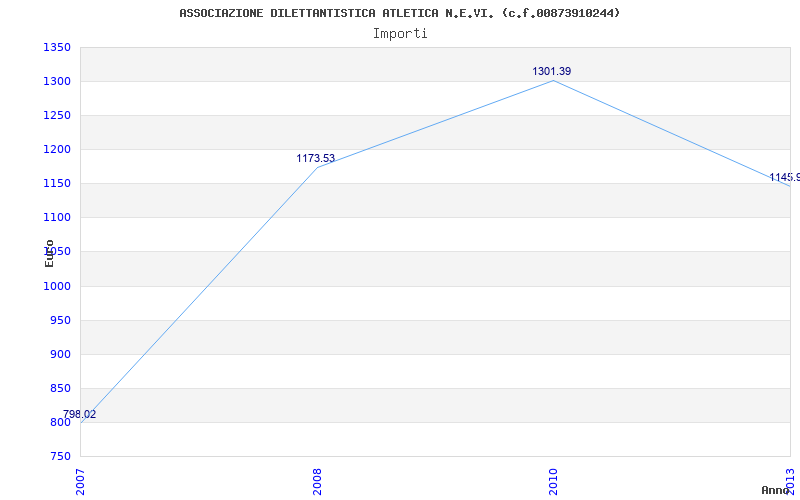Screen dimensions: 800x500
Task: Click the 2013 x-axis year label
Action: [x=790, y=482]
